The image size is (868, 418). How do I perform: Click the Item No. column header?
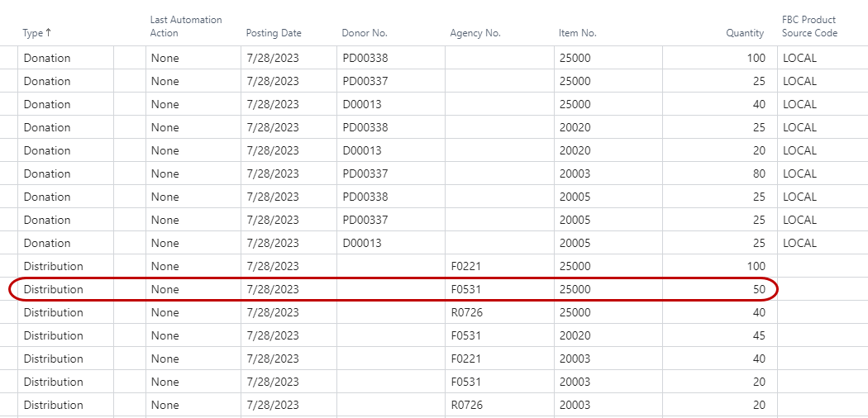pyautogui.click(x=578, y=33)
